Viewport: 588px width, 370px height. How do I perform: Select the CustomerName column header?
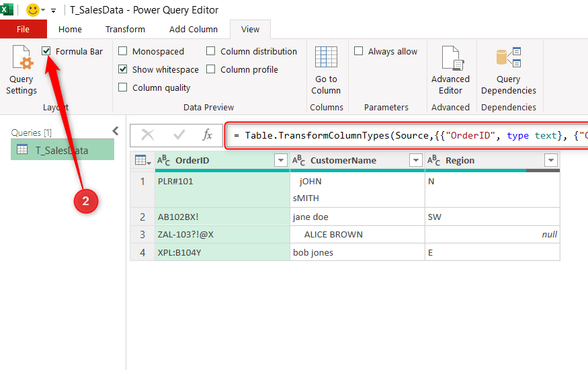[358, 161]
